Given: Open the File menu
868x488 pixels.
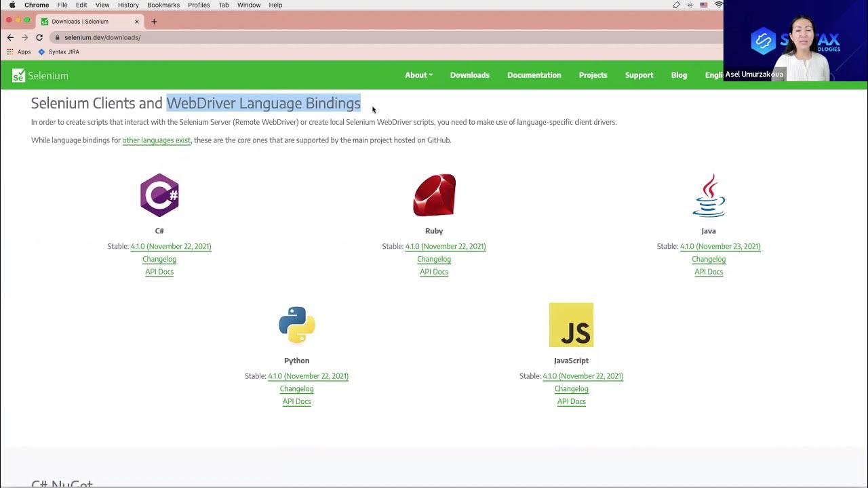Looking at the screenshot, I should point(62,5).
